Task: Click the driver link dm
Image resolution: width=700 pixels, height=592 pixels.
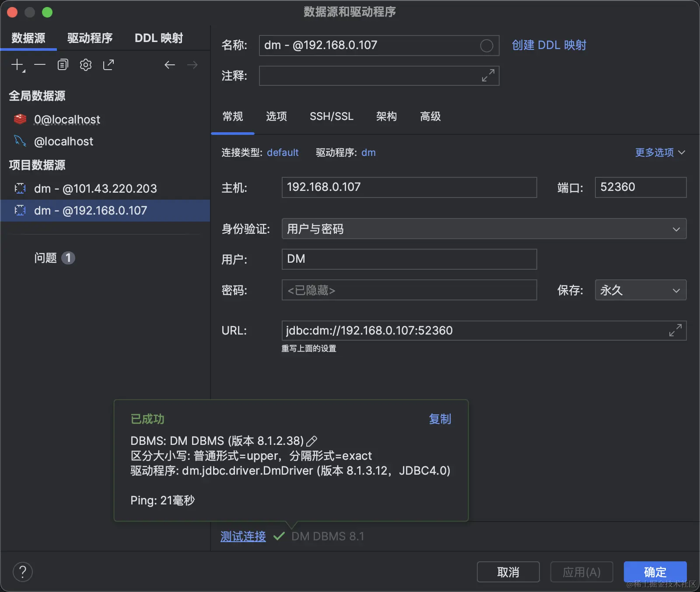Action: pos(368,152)
